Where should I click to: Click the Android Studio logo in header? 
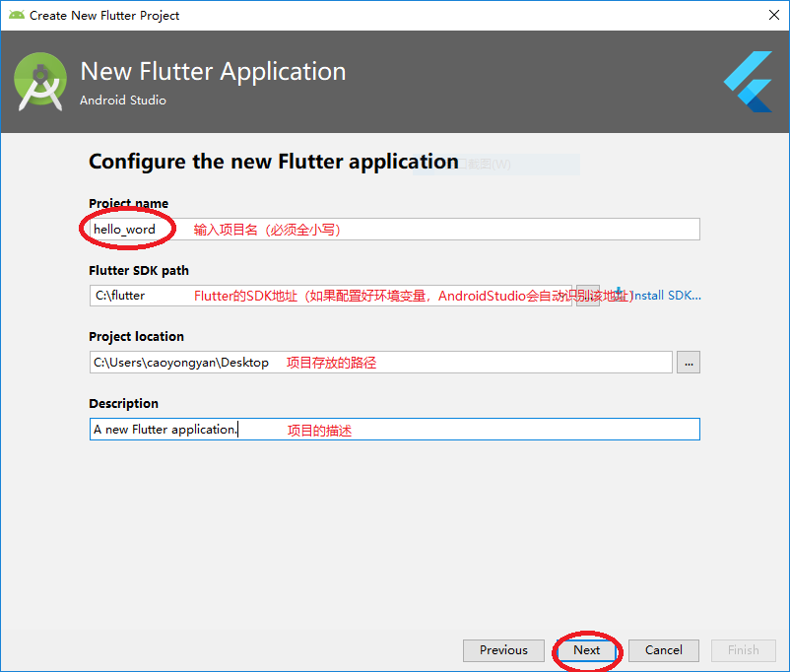[x=40, y=81]
